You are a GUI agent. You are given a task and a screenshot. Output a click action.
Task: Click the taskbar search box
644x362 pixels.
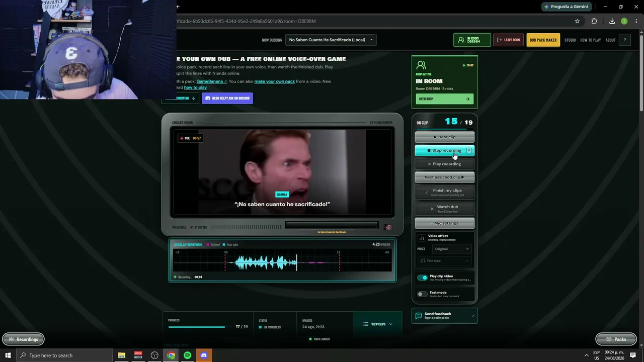click(x=64, y=355)
